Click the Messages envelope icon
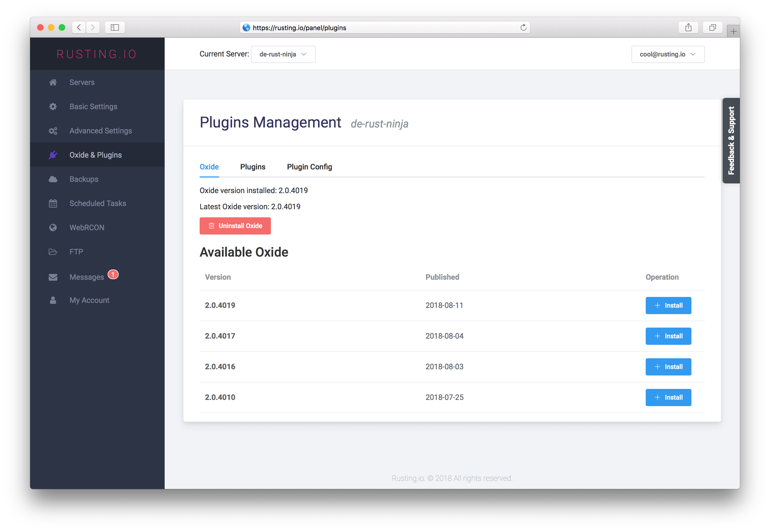770x532 pixels. (53, 277)
